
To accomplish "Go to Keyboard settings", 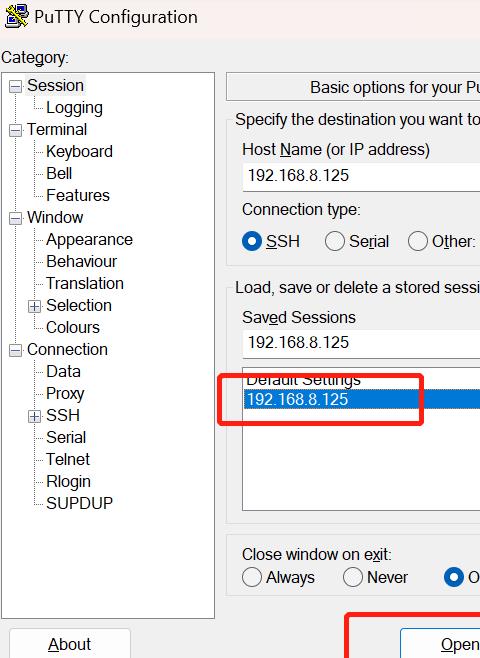I will coord(79,151).
